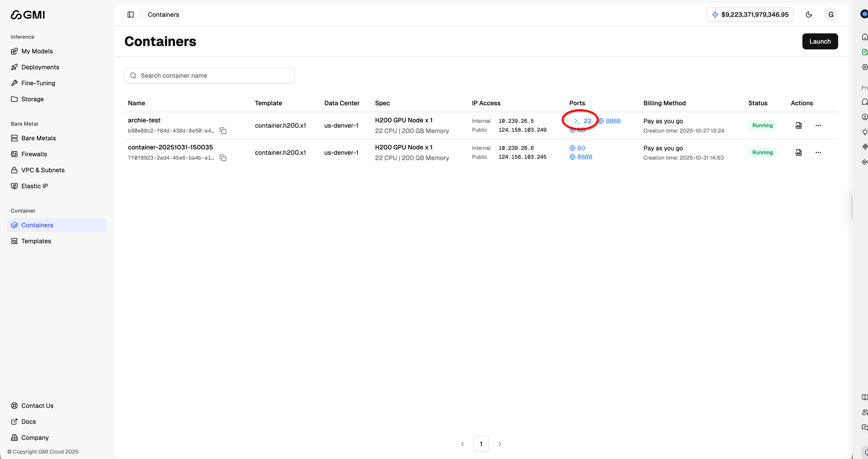868x459 pixels.
Task: Click the GMI logo
Action: [x=28, y=15]
